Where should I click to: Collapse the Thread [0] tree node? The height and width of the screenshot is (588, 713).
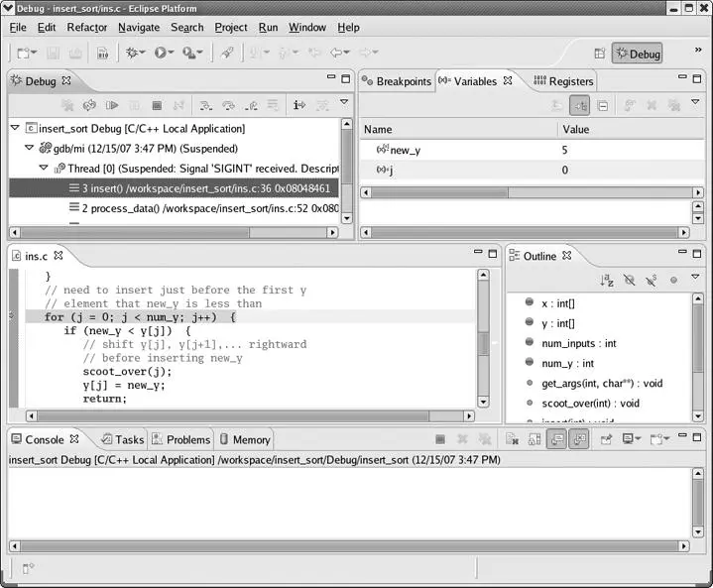tap(43, 168)
